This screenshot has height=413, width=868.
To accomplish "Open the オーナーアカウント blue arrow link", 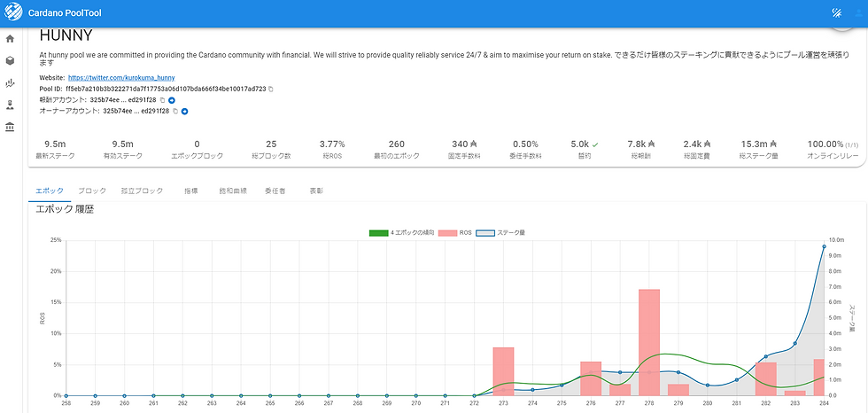I will 185,112.
